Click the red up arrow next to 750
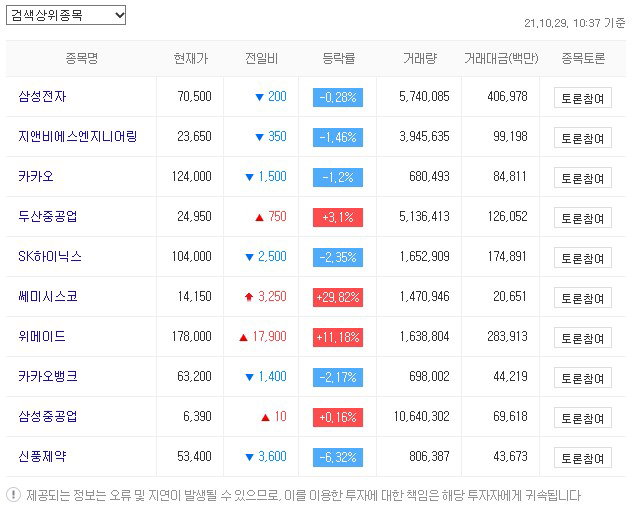 pyautogui.click(x=259, y=218)
